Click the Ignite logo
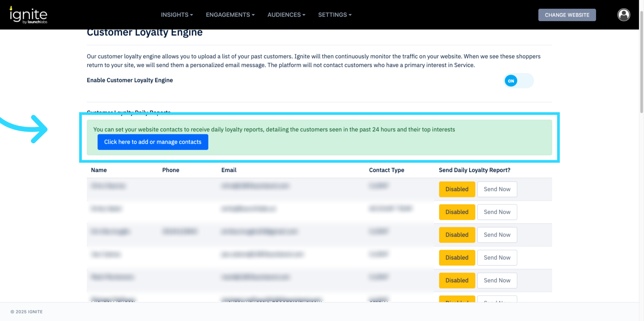 pos(28,15)
